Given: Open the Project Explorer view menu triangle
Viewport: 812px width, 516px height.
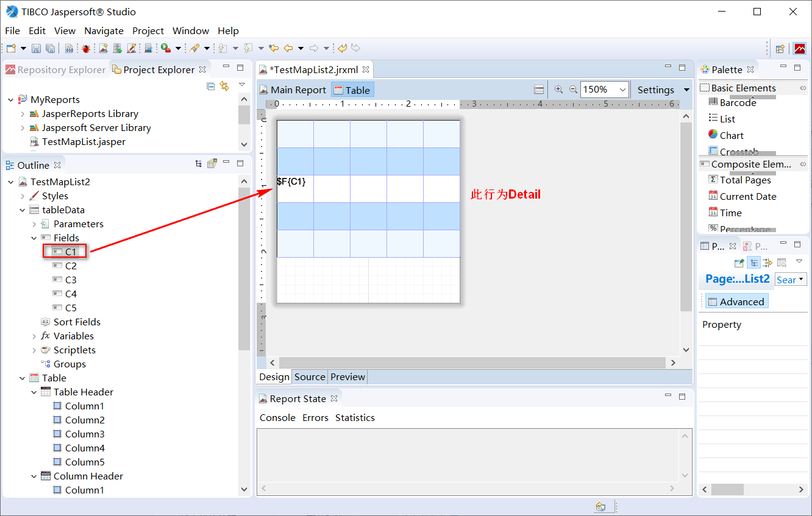Looking at the screenshot, I should (242, 85).
